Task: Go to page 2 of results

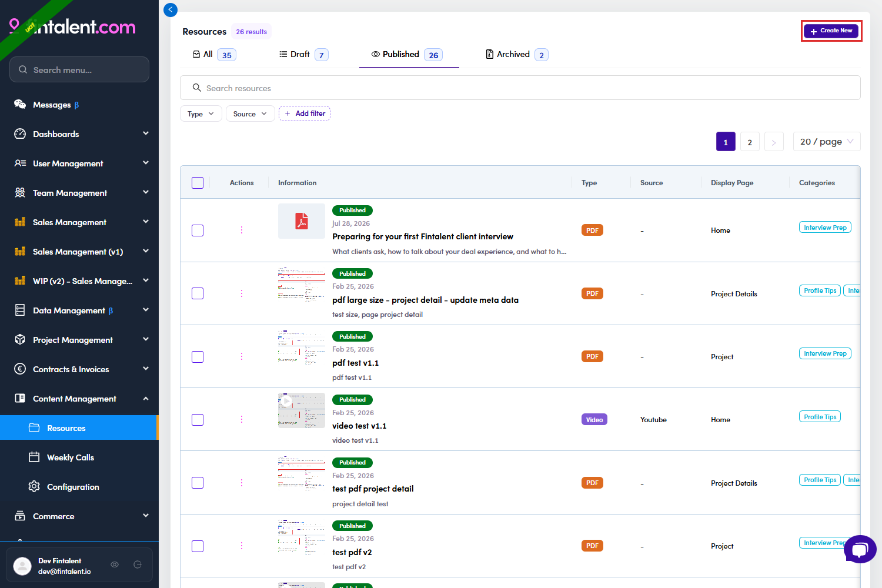Action: (x=750, y=142)
